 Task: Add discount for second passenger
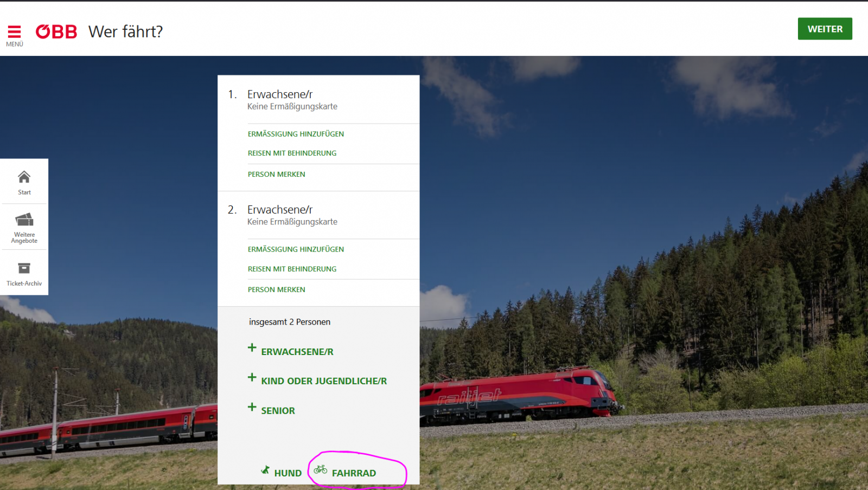296,249
